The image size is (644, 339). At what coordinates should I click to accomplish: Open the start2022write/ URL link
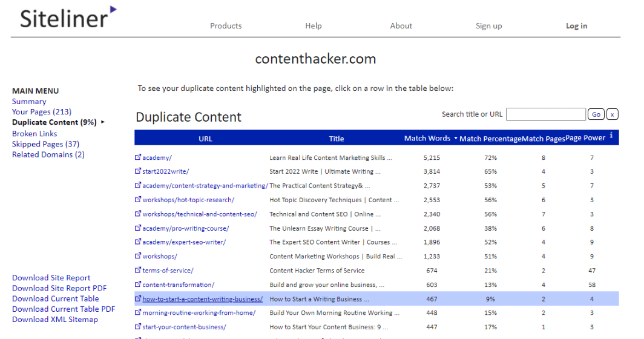[165, 171]
